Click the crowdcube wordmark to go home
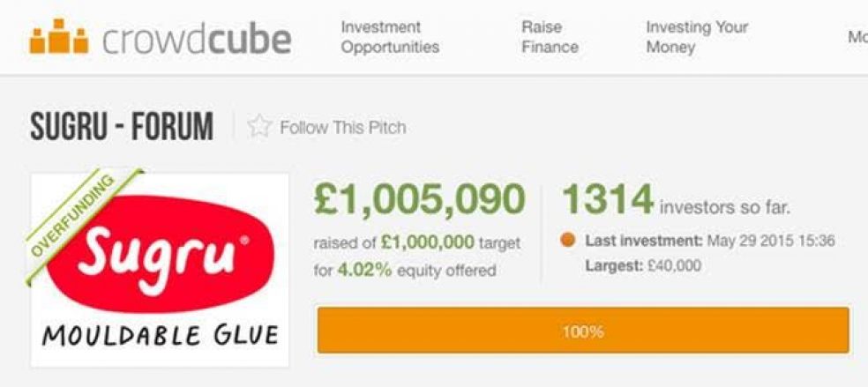 pos(197,40)
